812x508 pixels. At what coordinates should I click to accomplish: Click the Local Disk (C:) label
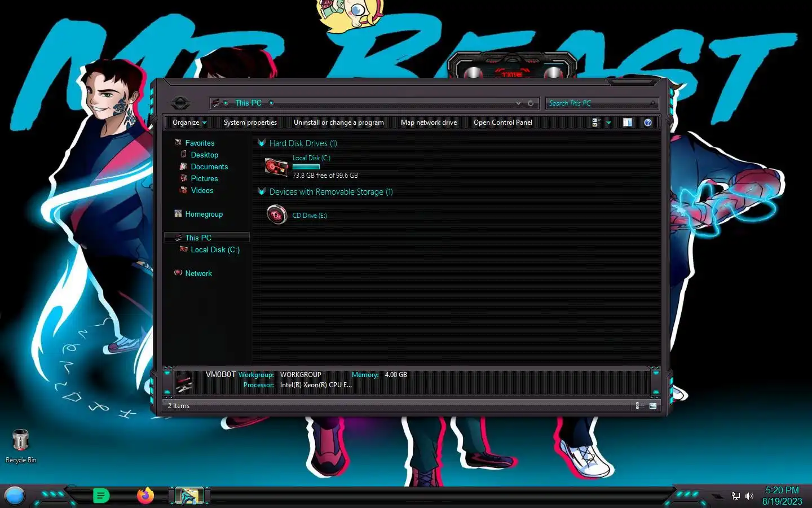[x=311, y=159]
